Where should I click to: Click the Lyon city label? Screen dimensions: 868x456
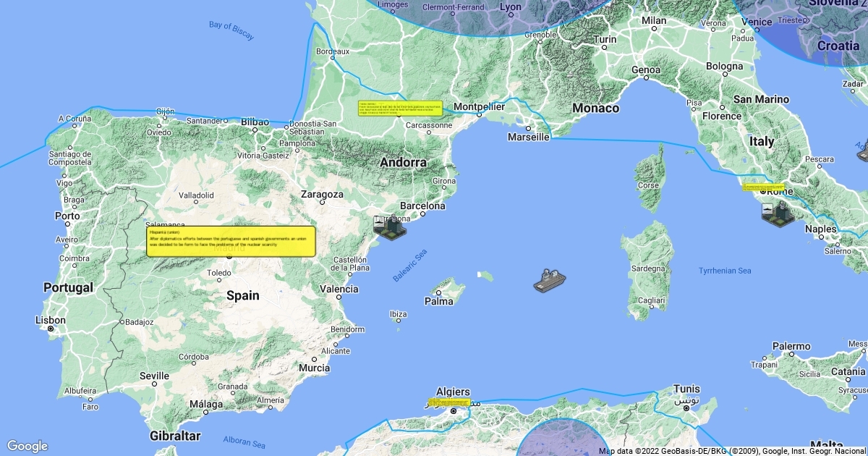point(511,7)
